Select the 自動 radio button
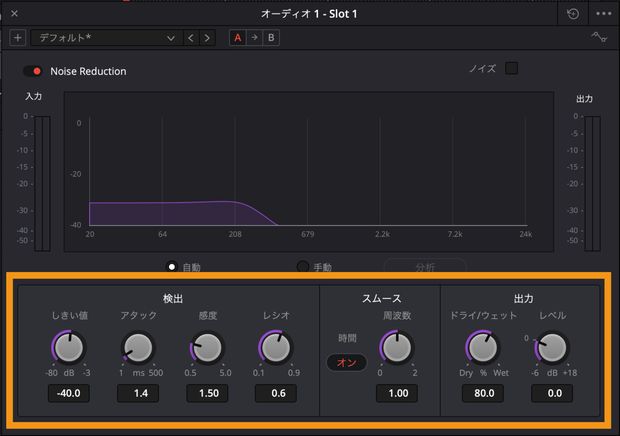This screenshot has height=436, width=620. (x=171, y=267)
